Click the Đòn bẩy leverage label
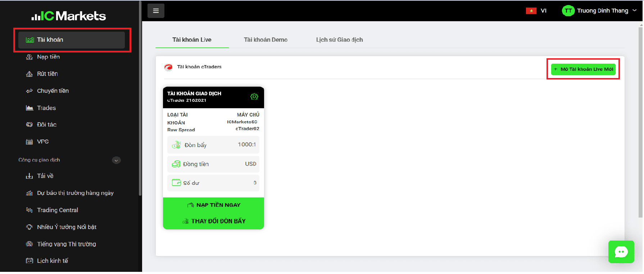Viewport: 644px width, 274px height. point(195,145)
